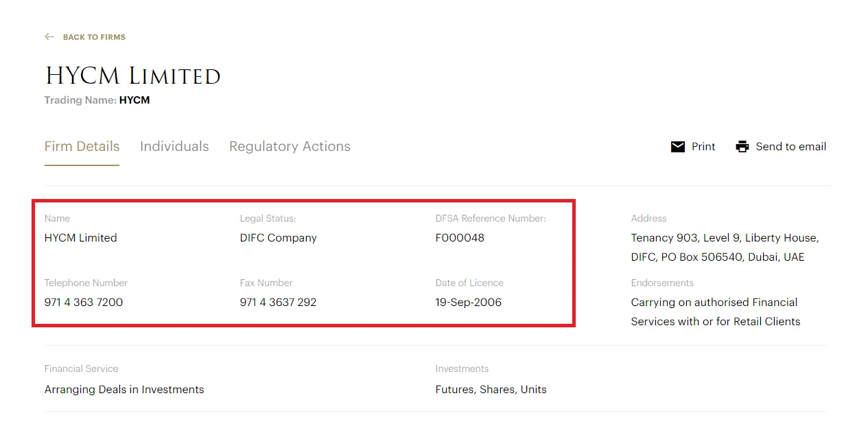This screenshot has width=868, height=446.
Task: Open the Regulatory Actions tab
Action: click(290, 147)
